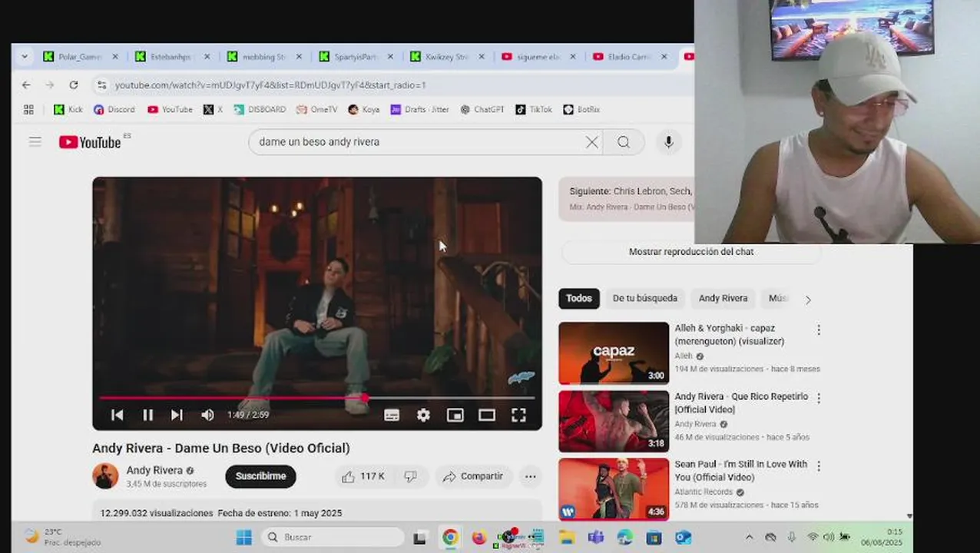Run search with the magnifier button
The height and width of the screenshot is (553, 980).
(624, 142)
